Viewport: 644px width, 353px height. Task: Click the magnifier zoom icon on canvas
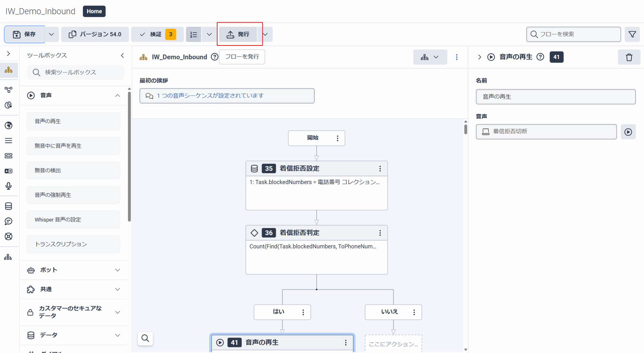[x=145, y=339]
